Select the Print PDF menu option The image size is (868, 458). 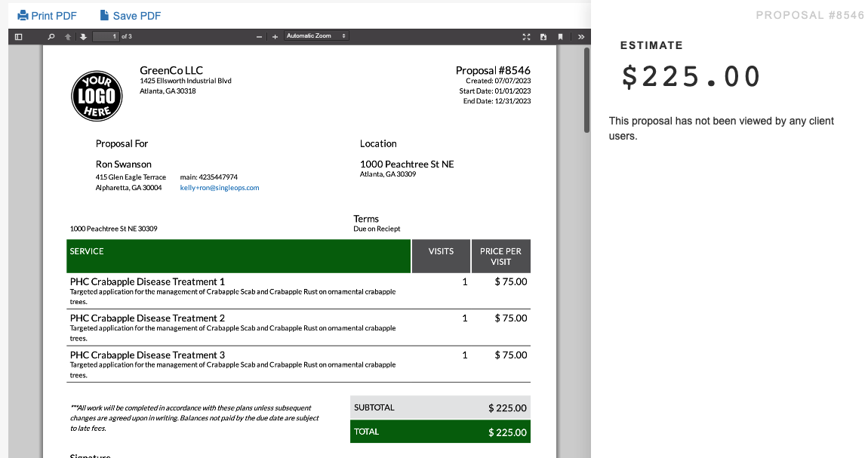[47, 15]
